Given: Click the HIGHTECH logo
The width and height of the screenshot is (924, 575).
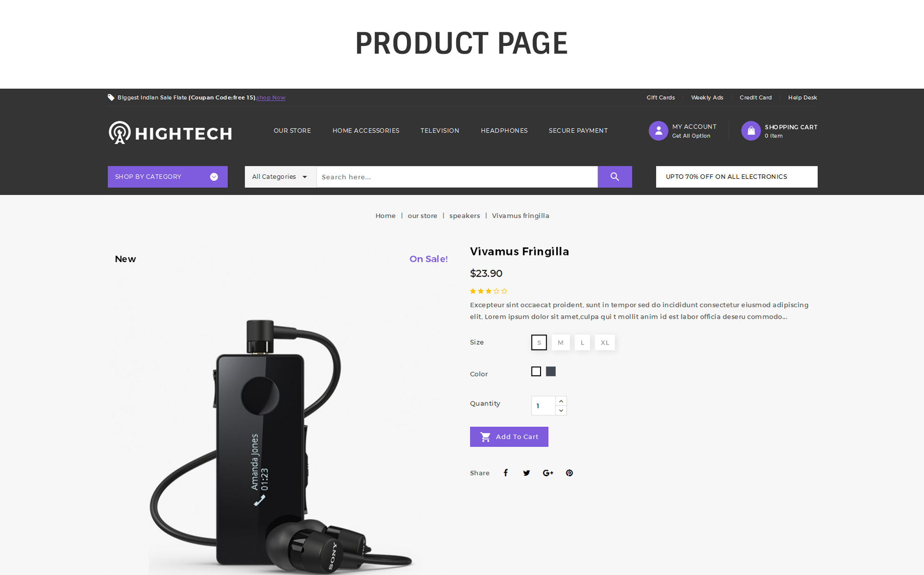Looking at the screenshot, I should click(170, 133).
